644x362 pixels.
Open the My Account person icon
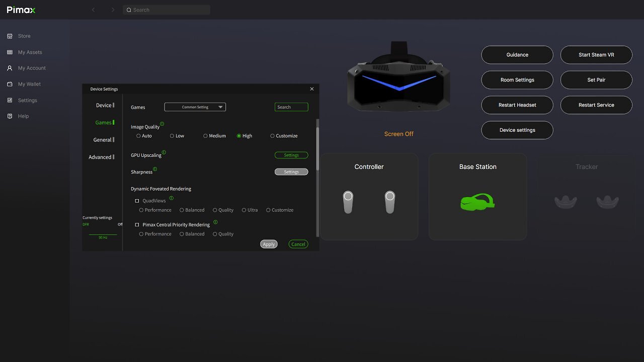pos(10,68)
